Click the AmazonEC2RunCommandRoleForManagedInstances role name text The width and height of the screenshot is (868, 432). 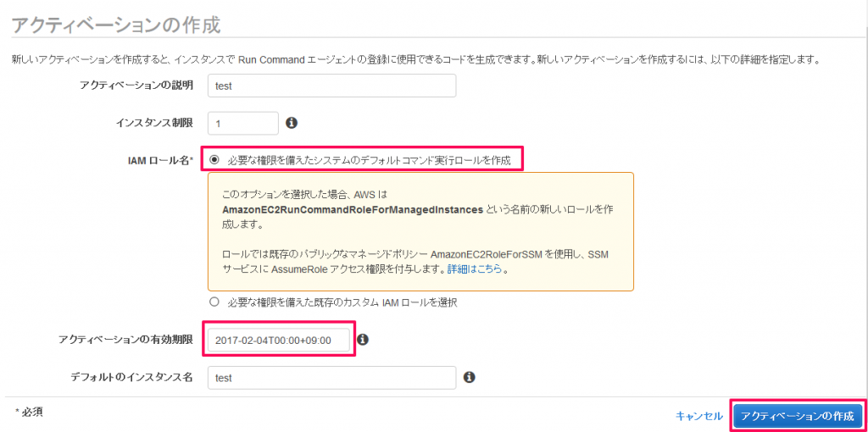pyautogui.click(x=353, y=210)
